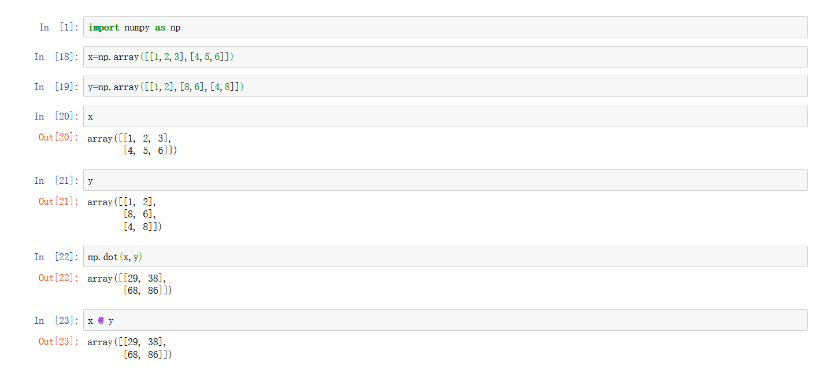
Task: Click the In [18] prompt label
Action: (x=57, y=57)
